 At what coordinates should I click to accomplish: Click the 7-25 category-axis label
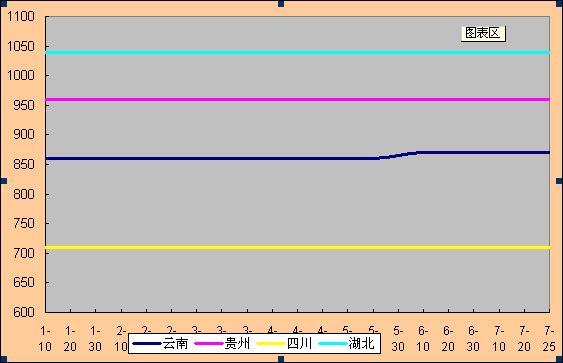(x=549, y=339)
